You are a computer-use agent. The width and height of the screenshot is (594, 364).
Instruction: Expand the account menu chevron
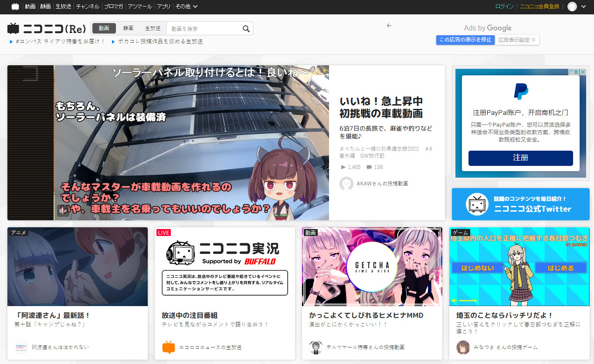click(x=584, y=7)
